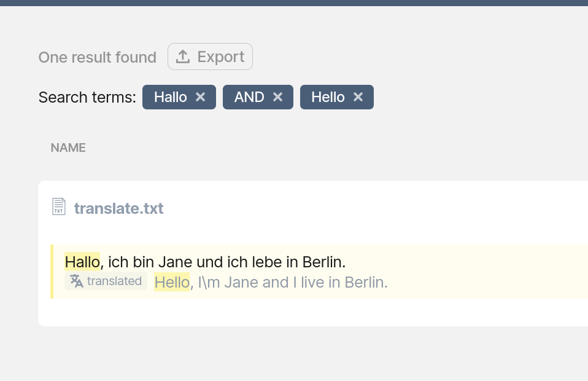Select the Hallo search term chip label
The height and width of the screenshot is (381, 588).
(x=170, y=97)
